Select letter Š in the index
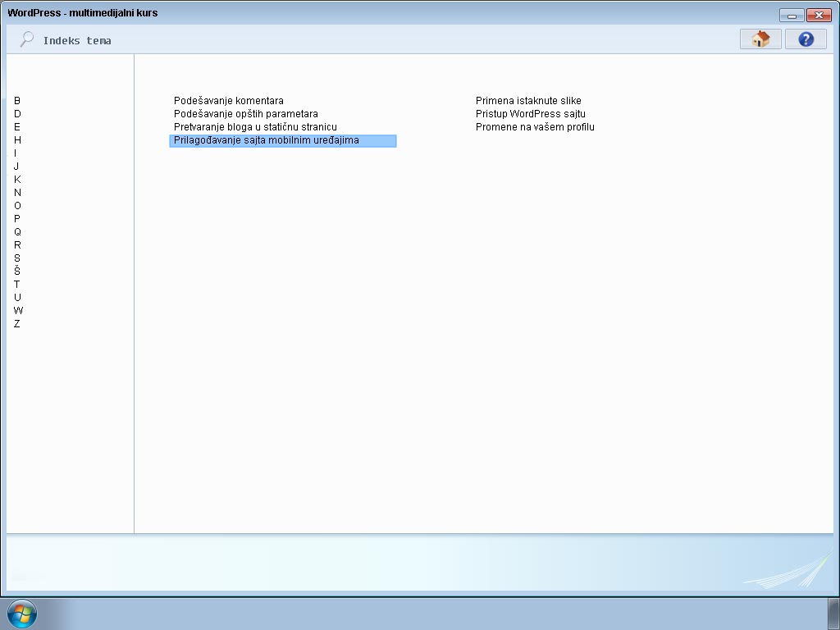Image resolution: width=840 pixels, height=630 pixels. pyautogui.click(x=17, y=272)
